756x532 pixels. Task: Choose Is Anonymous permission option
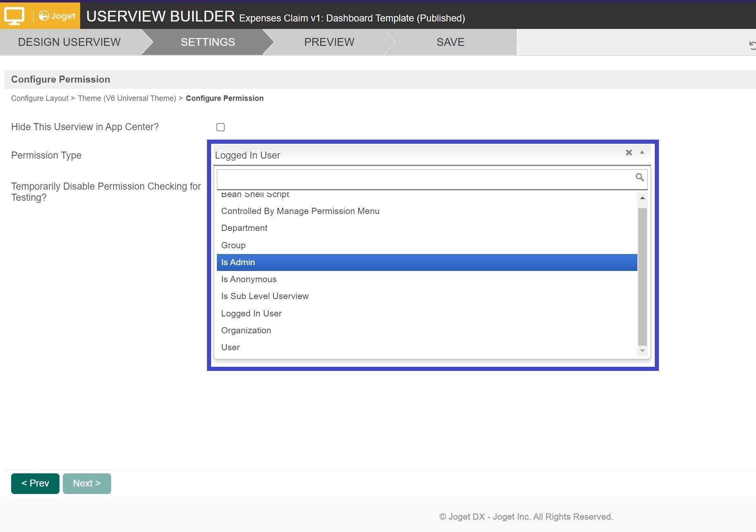[249, 279]
